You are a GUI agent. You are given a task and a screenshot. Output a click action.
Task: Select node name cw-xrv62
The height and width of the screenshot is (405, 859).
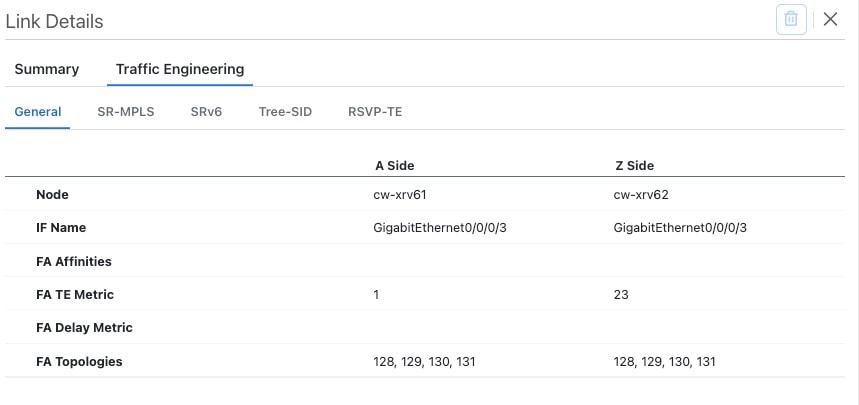point(640,195)
